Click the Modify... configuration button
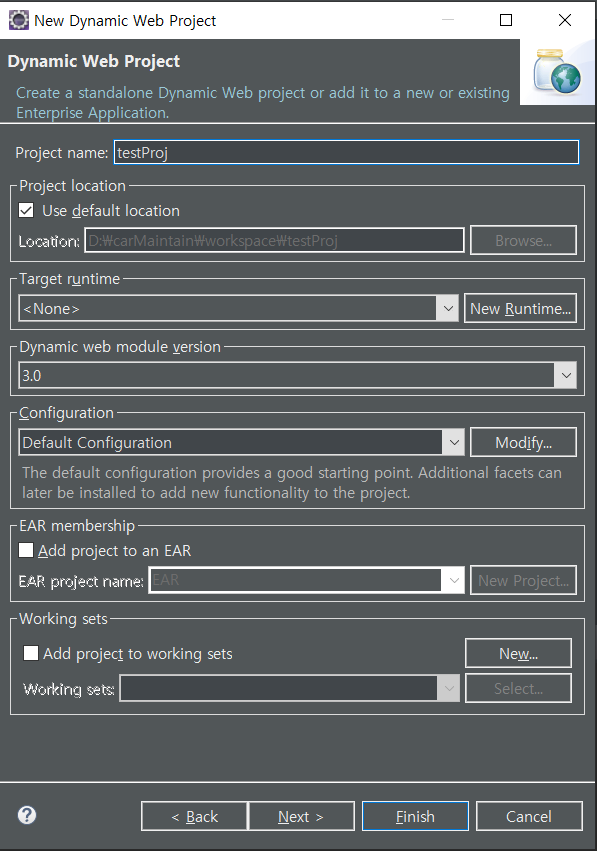This screenshot has height=851, width=597. [x=523, y=442]
